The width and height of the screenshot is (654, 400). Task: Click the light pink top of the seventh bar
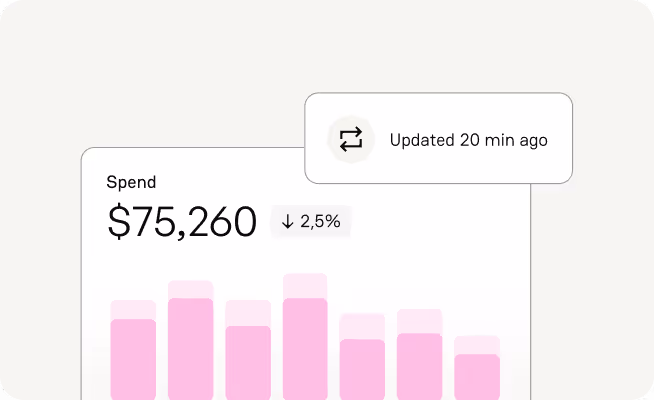point(477,345)
